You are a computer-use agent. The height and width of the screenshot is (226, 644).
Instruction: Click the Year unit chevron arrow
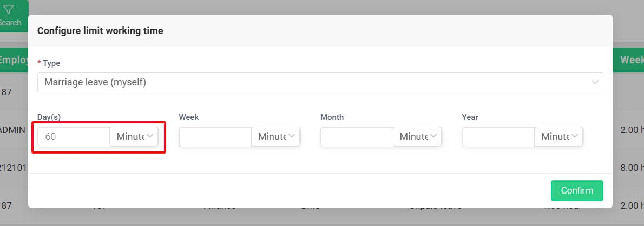coord(575,136)
